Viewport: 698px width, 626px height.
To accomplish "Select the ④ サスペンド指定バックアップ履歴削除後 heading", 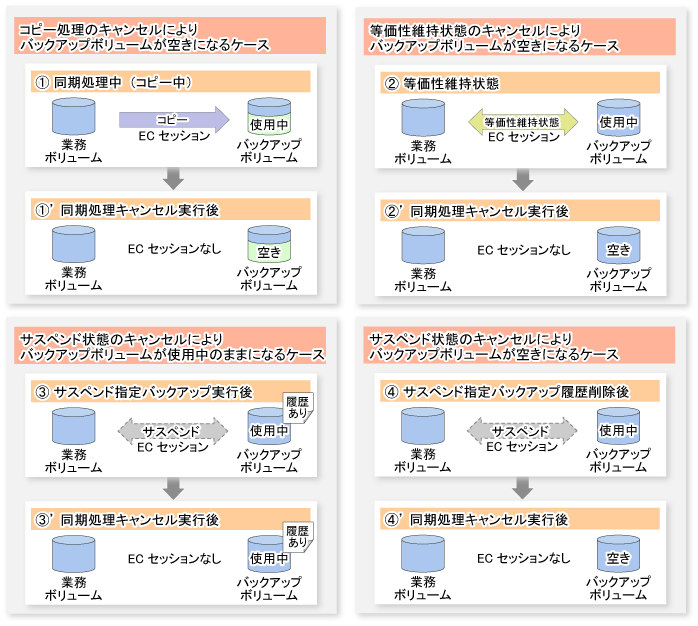I will tap(521, 391).
